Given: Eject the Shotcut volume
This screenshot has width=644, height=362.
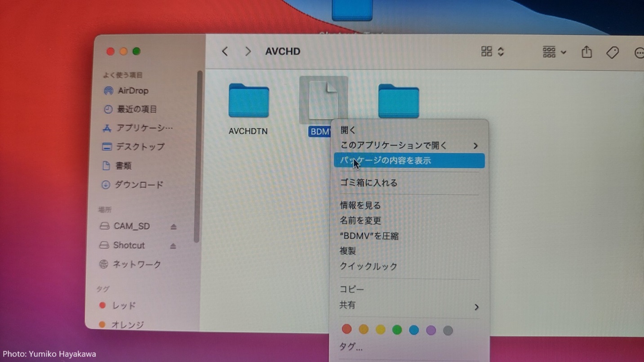Looking at the screenshot, I should click(x=173, y=246).
